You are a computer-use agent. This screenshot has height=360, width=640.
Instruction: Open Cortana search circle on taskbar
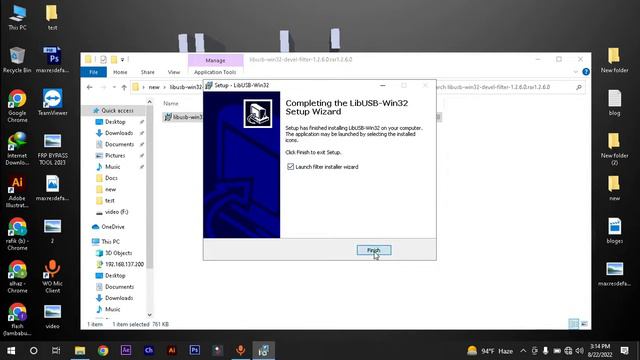click(33, 350)
